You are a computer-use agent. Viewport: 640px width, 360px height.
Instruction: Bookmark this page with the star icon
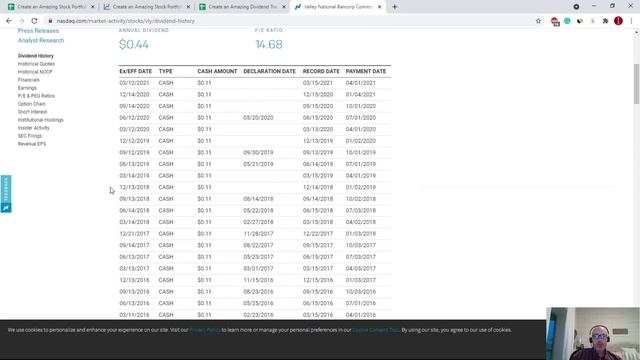pyautogui.click(x=538, y=21)
